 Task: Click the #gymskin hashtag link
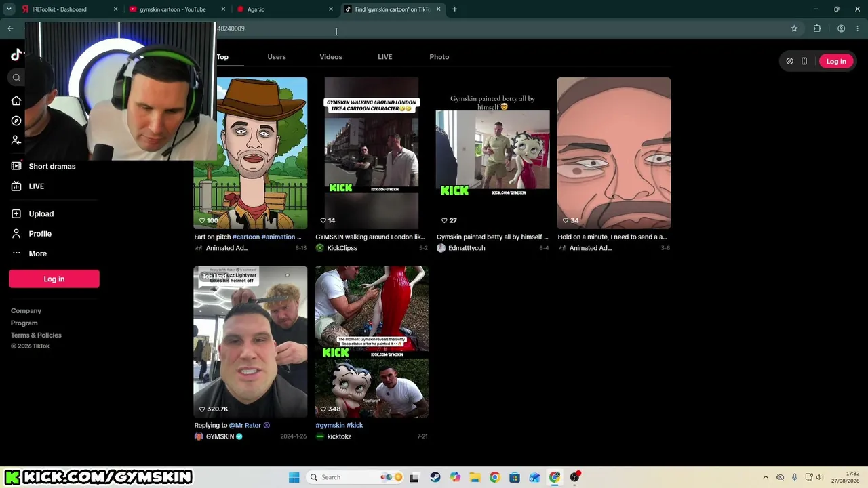click(x=330, y=426)
